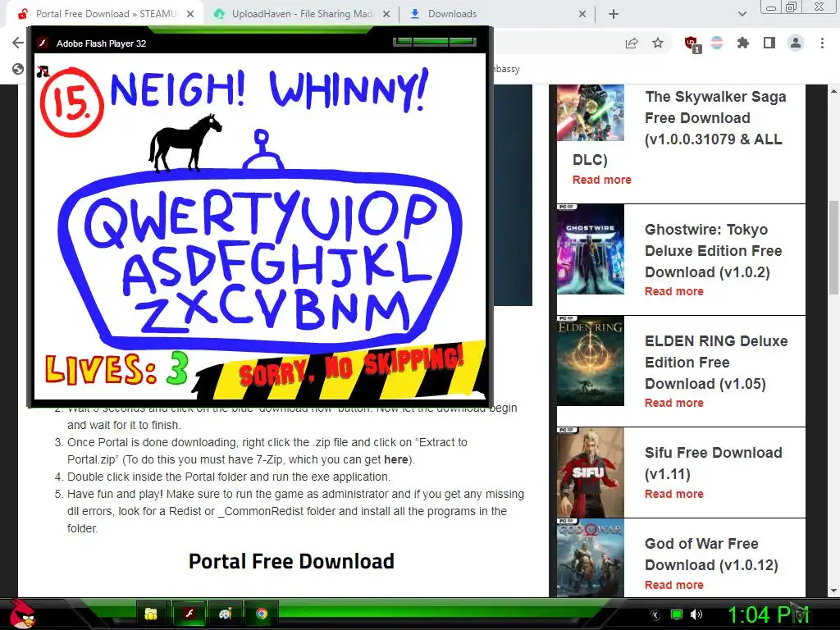Open the Angry Birds start button
Image resolution: width=840 pixels, height=630 pixels.
point(24,614)
